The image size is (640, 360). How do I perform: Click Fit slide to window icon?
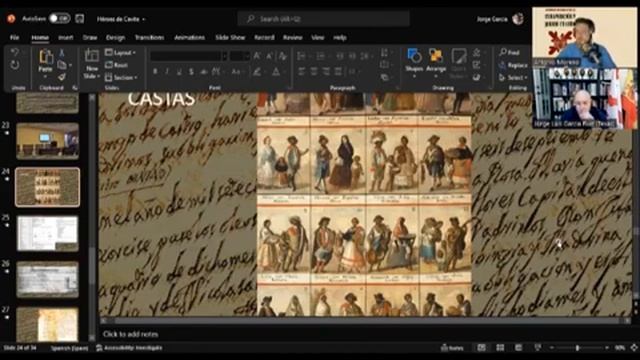[x=634, y=348]
